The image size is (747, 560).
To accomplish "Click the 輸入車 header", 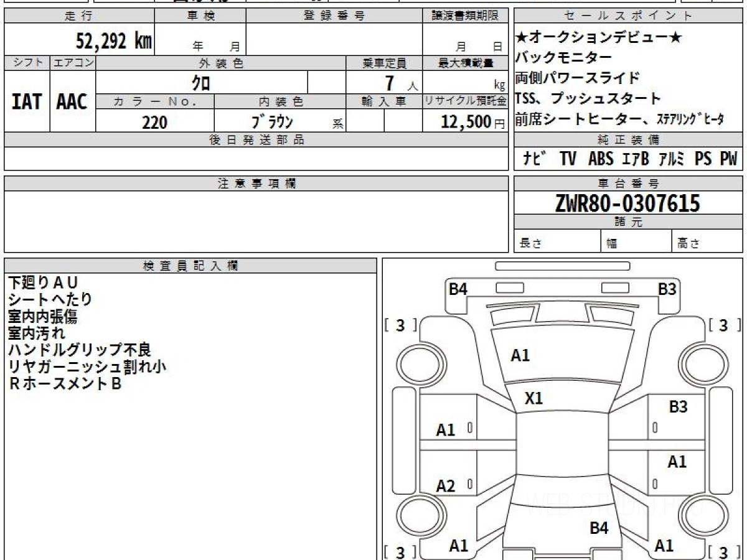I will [384, 101].
